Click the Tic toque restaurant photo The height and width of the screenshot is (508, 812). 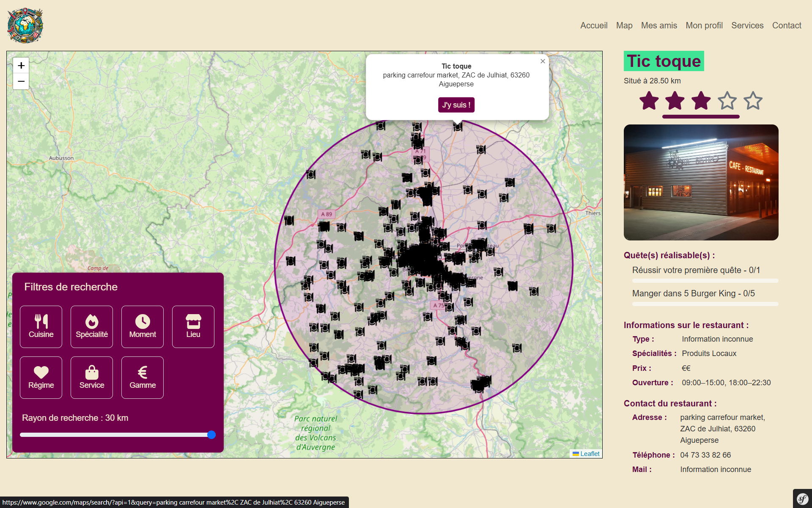701,182
